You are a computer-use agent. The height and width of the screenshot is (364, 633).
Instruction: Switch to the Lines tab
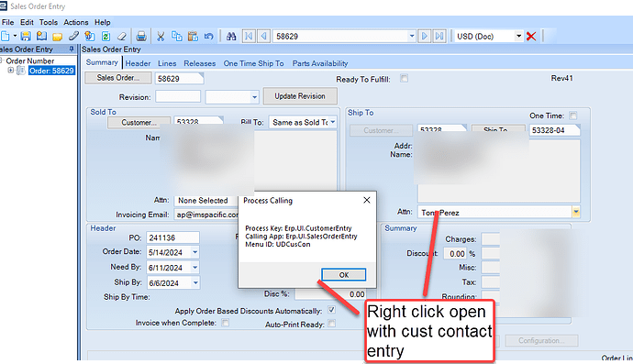pyautogui.click(x=167, y=63)
